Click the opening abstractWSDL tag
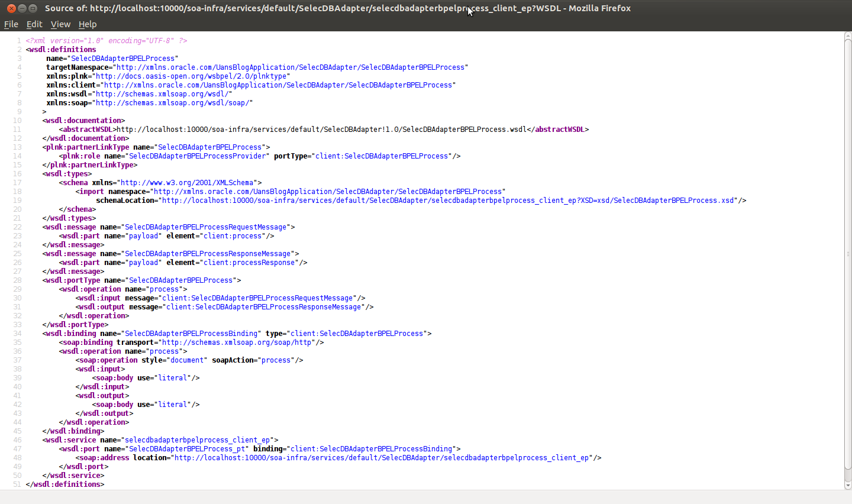Viewport: 852px width, 504px height. 87,130
